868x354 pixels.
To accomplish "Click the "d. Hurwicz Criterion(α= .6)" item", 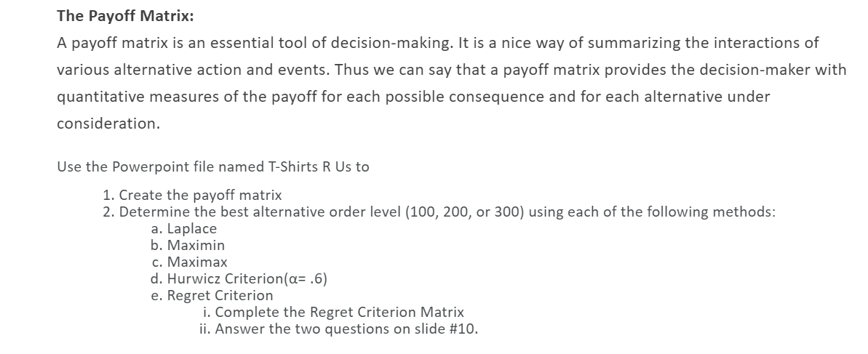I will (x=239, y=279).
